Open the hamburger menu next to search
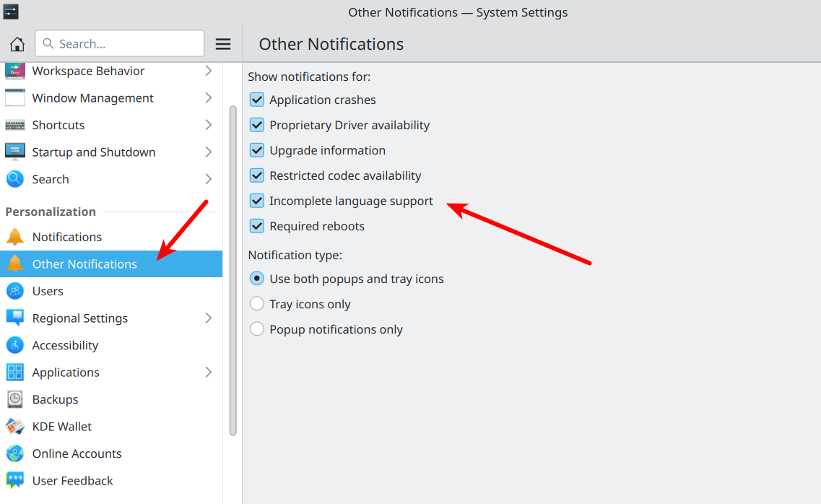821x504 pixels. 223,44
